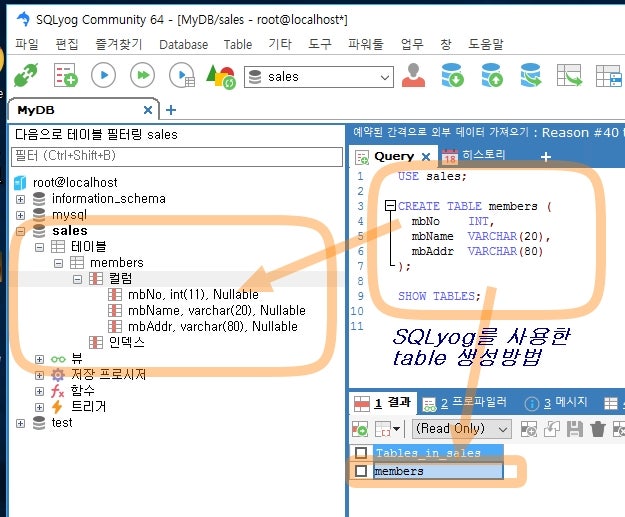Expand the 함수 folder
The width and height of the screenshot is (625, 517).
coord(39,391)
